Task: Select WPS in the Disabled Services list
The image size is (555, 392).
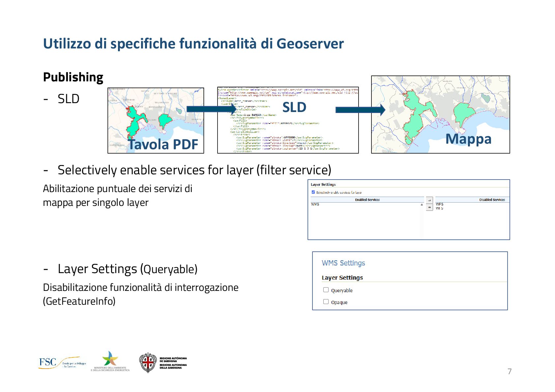Action: pos(440,204)
